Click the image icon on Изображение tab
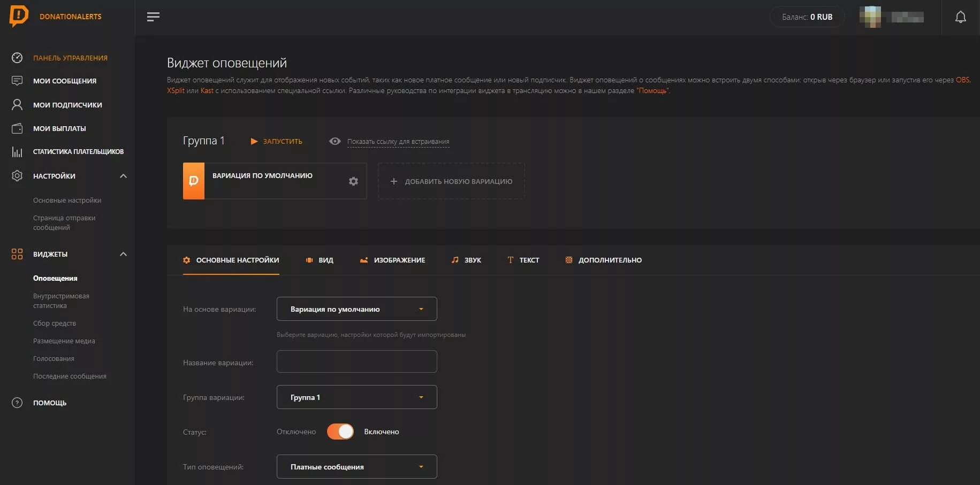 pos(364,260)
